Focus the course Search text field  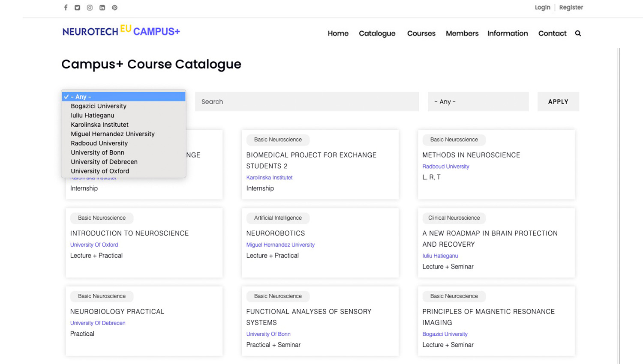coord(306,101)
